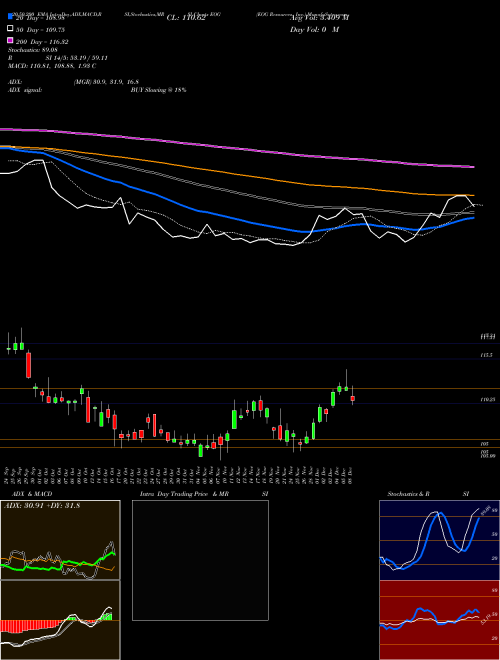This screenshot has width=500, height=660.
Task: Select the 'CL: 110.62' closing price text
Action: pyautogui.click(x=186, y=18)
